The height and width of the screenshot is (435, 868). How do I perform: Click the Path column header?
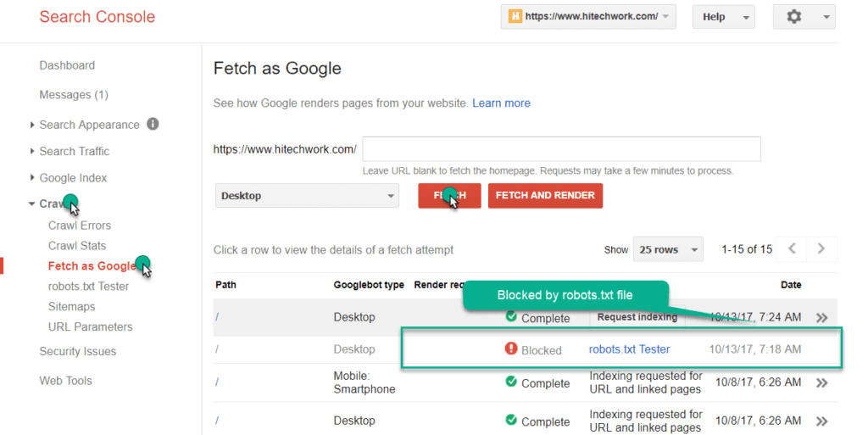[225, 285]
